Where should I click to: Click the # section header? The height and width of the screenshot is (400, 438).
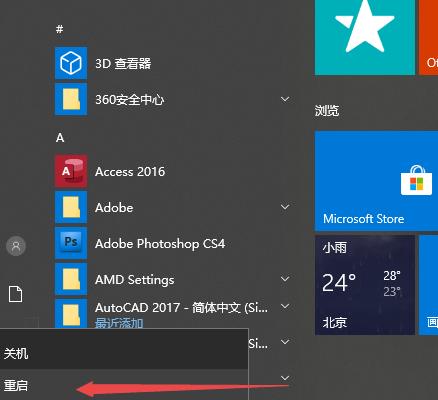click(60, 29)
